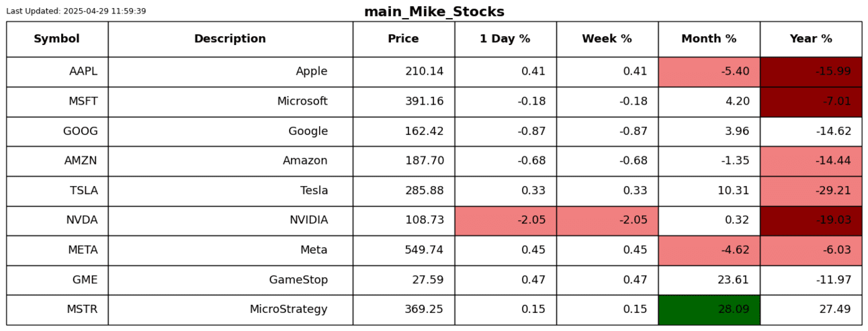Click the 1 Day % column header
Viewport: 868px width, 331px height.
click(505, 39)
